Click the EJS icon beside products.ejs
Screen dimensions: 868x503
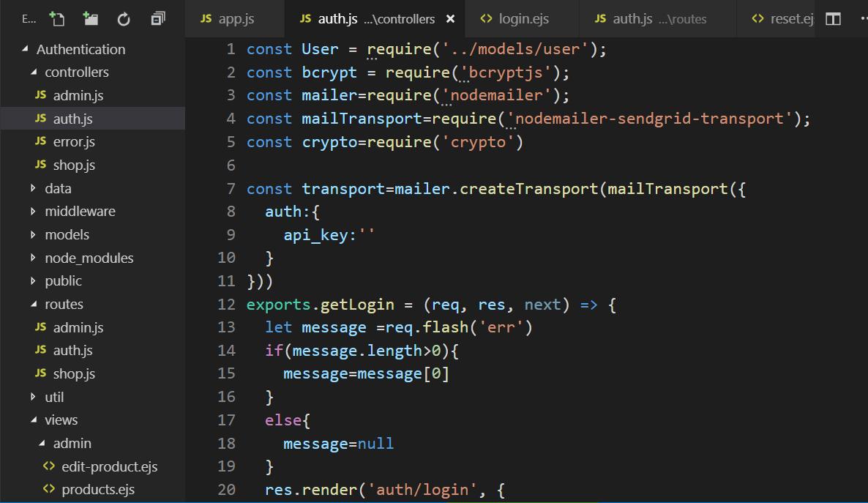tap(49, 488)
